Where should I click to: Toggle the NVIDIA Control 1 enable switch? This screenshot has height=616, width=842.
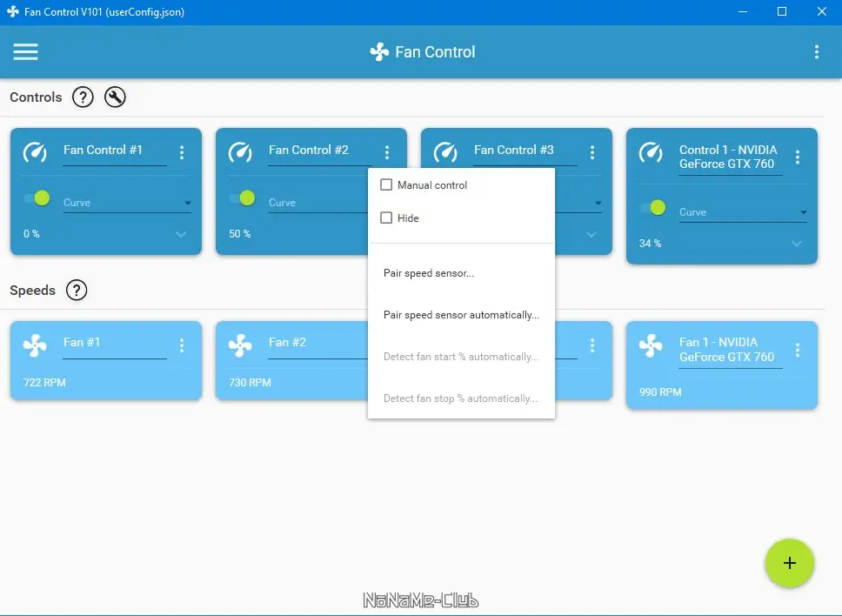click(653, 207)
